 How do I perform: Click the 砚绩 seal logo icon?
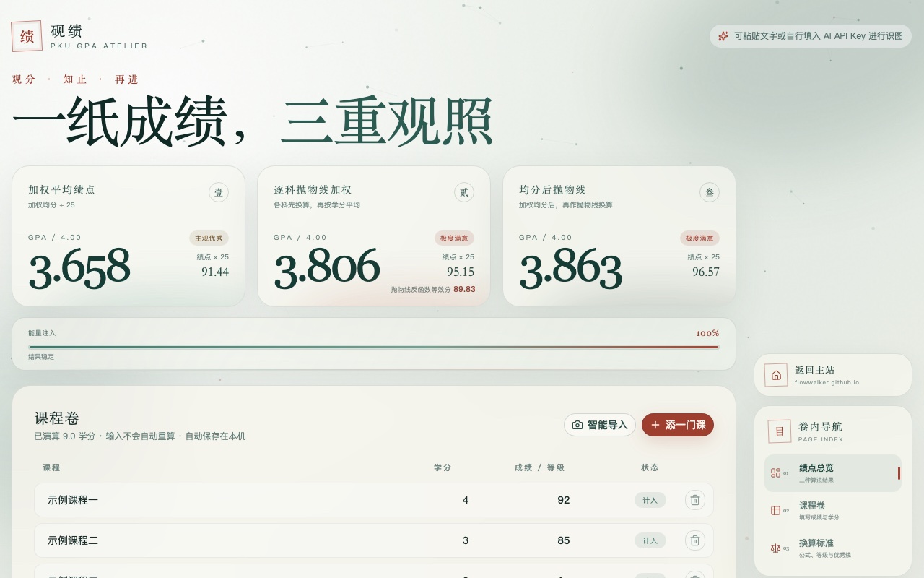27,36
